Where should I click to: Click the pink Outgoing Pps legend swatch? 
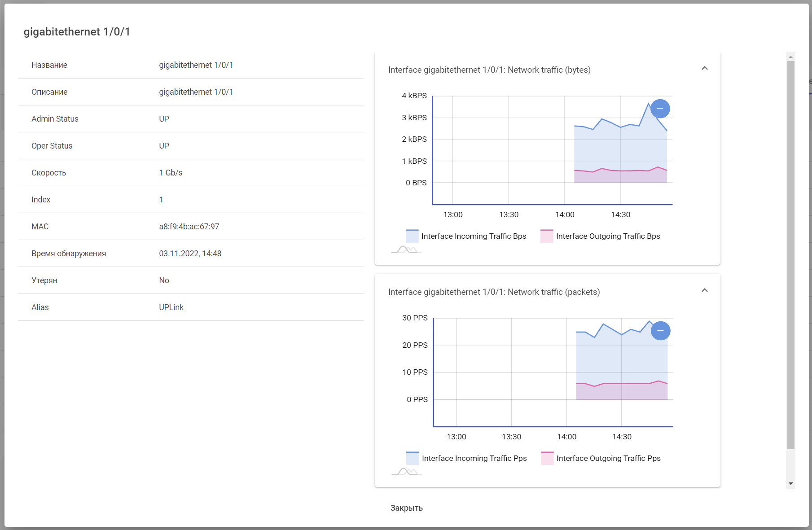[x=547, y=458]
